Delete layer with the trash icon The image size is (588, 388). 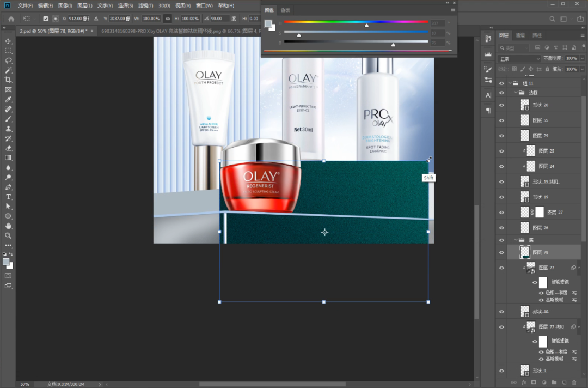pyautogui.click(x=573, y=383)
